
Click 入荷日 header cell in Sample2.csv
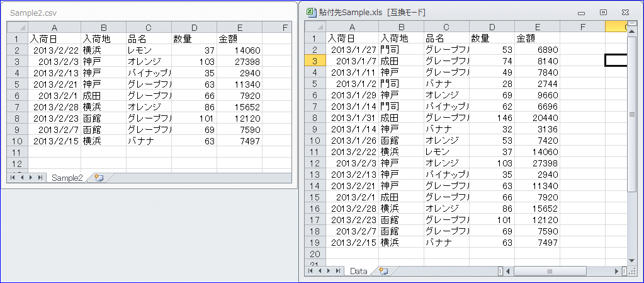pyautogui.click(x=54, y=38)
